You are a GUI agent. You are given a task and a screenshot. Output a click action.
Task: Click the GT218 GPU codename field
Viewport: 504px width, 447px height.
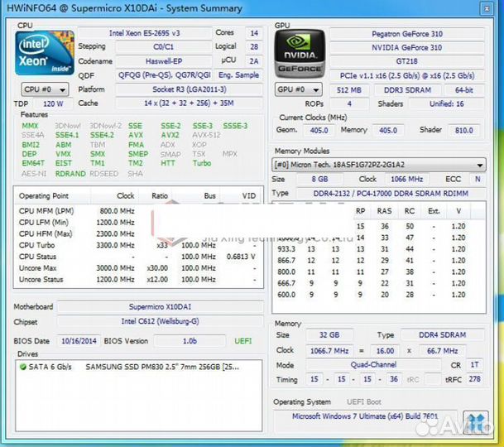pos(407,61)
